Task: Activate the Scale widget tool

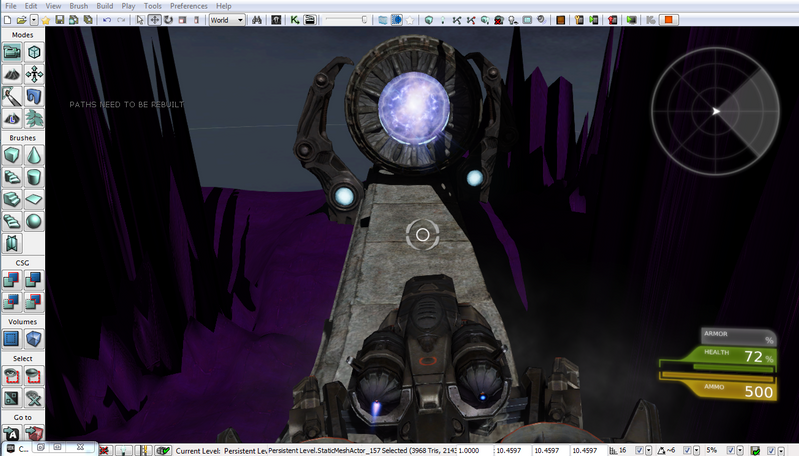Action: click(182, 20)
